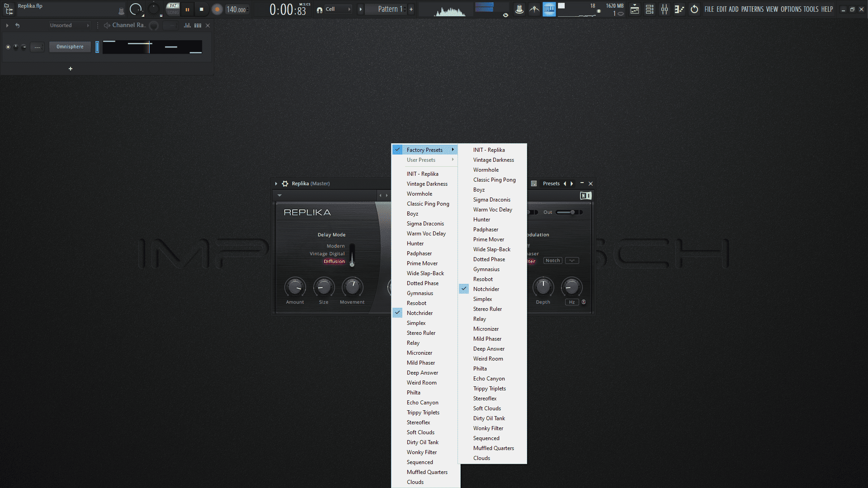Viewport: 868px width, 488px height.
Task: Toggle the Notch filter type button
Action: coord(552,261)
